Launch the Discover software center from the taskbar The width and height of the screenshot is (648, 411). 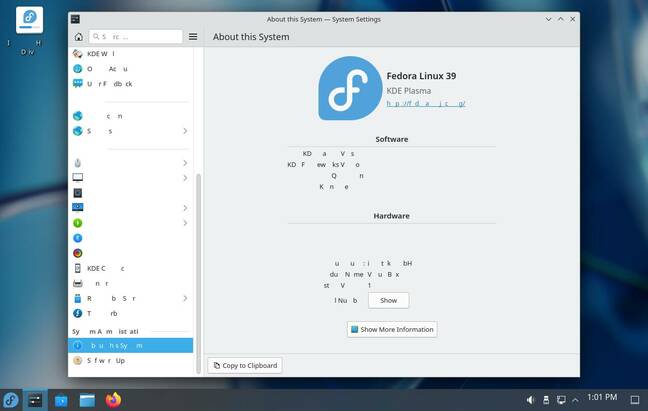click(x=61, y=400)
